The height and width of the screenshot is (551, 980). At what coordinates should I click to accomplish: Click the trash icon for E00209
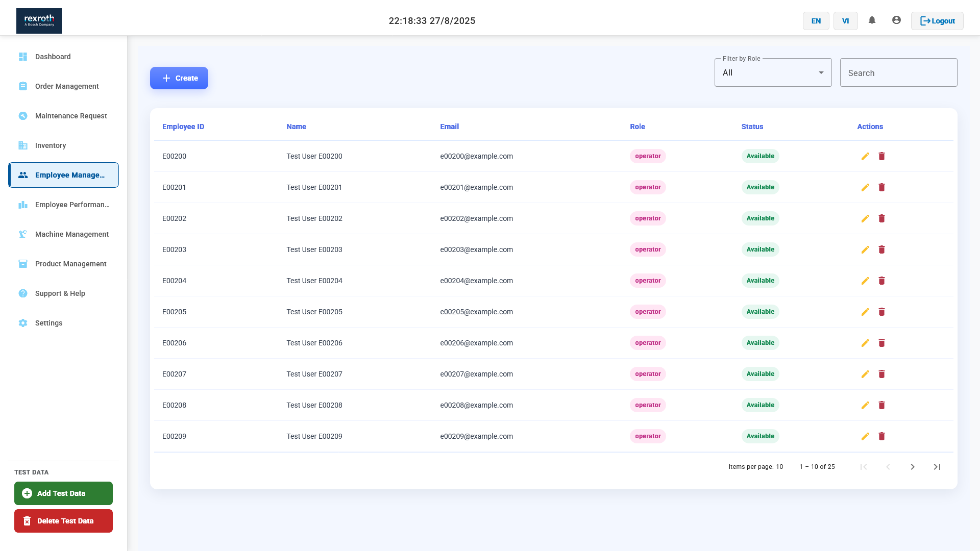881,436
